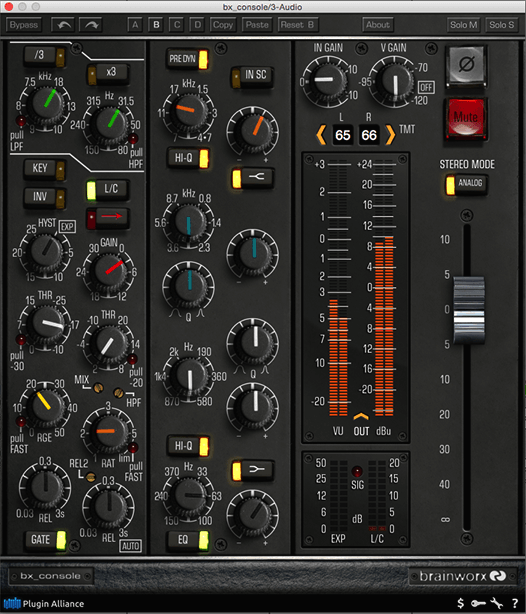Click the RGE range knob with yellow marker
The height and width of the screenshot is (614, 526).
(x=46, y=406)
